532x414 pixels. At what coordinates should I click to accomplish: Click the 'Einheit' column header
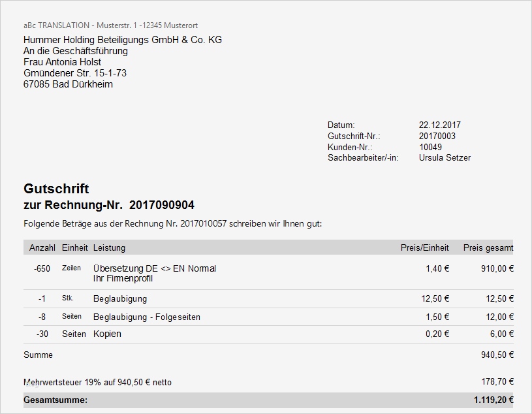pyautogui.click(x=74, y=247)
